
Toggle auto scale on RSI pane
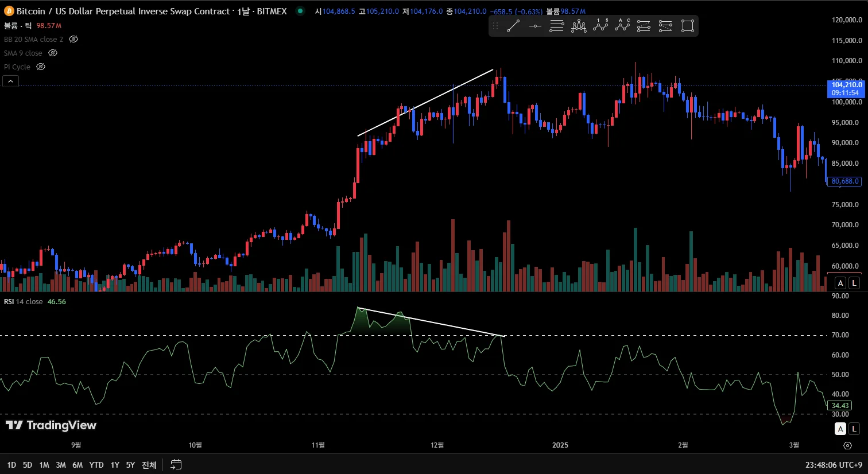pyautogui.click(x=840, y=429)
